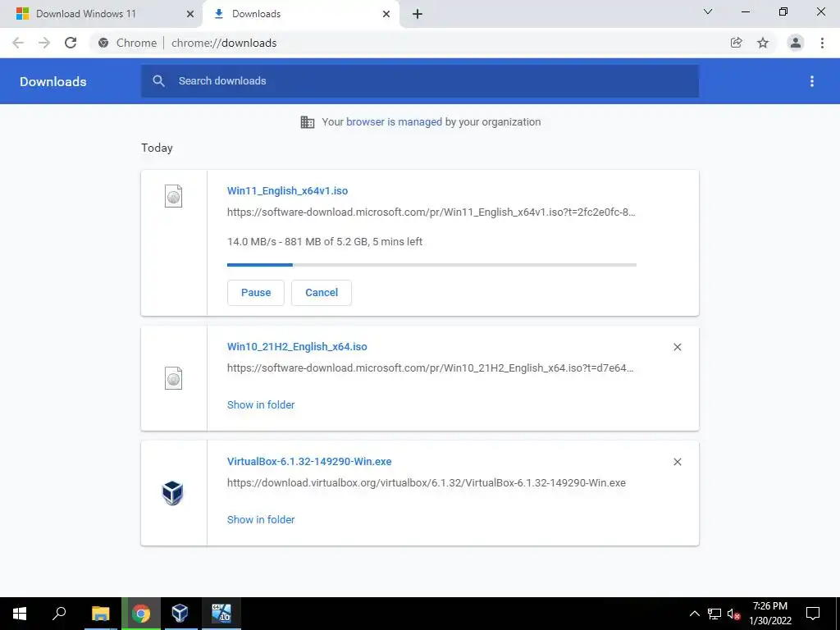840x630 pixels.
Task: Remove Win10_21H2_English_x64.iso from the list
Action: click(x=677, y=347)
